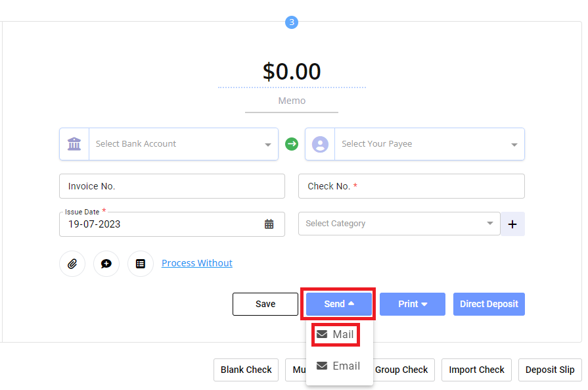The image size is (588, 390).
Task: Click the Save button
Action: point(265,304)
